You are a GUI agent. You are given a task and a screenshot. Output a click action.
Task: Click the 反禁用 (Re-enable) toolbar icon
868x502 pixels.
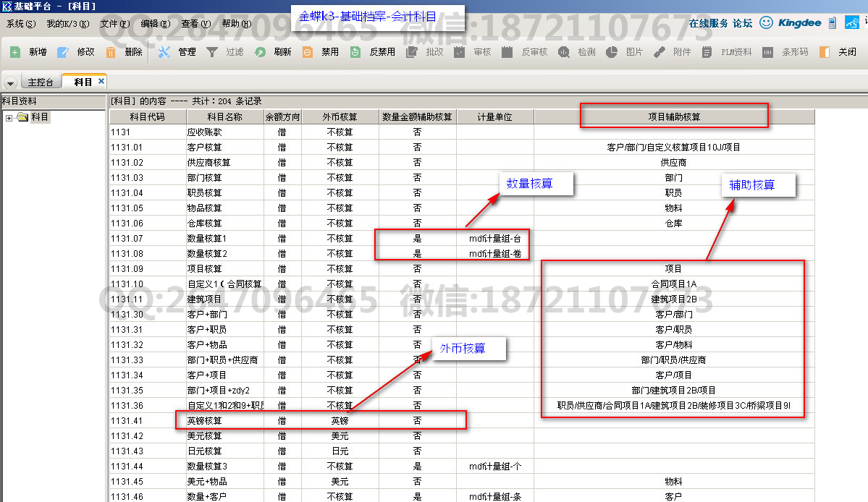pyautogui.click(x=355, y=52)
